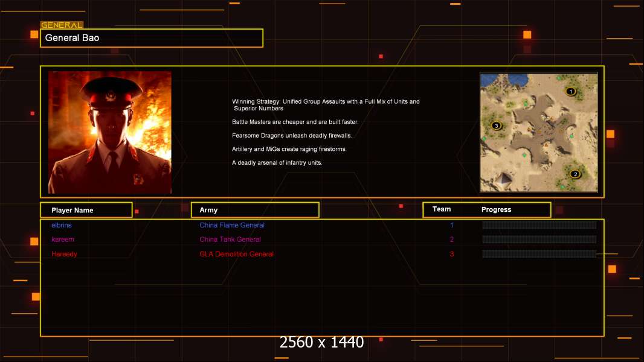
Task: Select start position marker 3 on map
Action: (x=496, y=126)
